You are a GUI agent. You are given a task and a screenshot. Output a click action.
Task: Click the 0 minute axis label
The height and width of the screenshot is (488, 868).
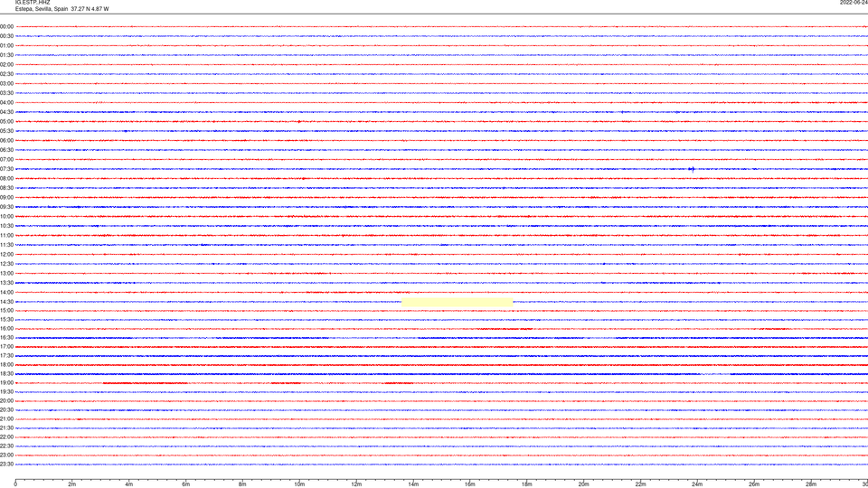pyautogui.click(x=15, y=484)
